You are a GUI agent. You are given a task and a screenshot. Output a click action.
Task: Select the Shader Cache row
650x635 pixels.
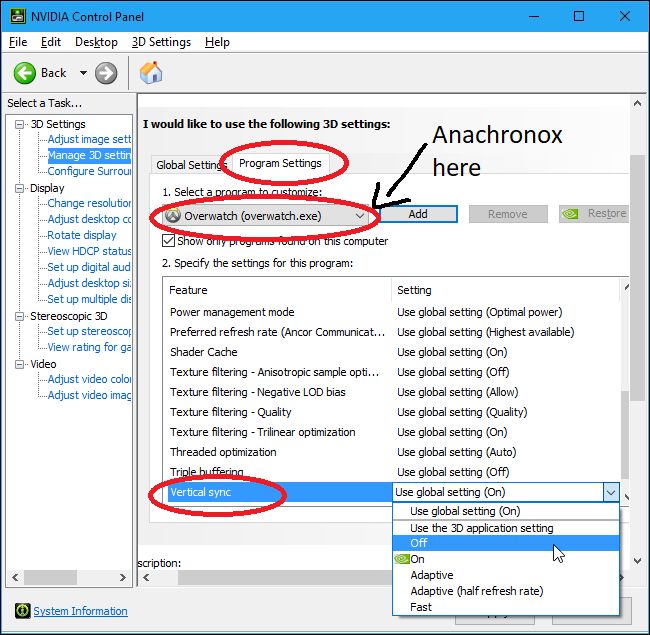[392, 352]
